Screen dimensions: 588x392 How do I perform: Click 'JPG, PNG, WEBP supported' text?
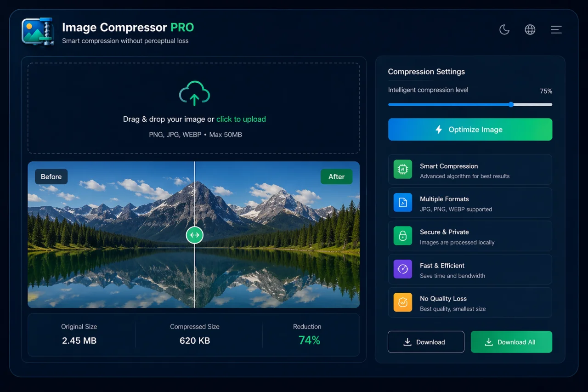pyautogui.click(x=456, y=209)
